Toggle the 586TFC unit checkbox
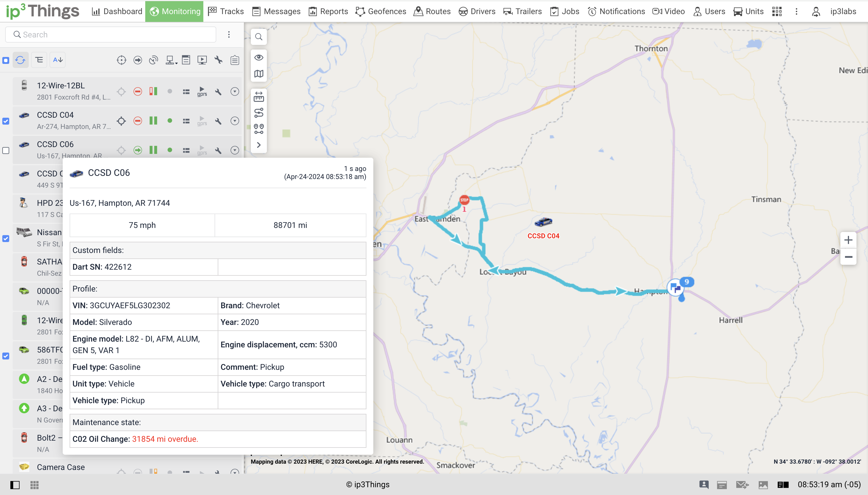Screen dimensions: 868x495 pos(6,356)
